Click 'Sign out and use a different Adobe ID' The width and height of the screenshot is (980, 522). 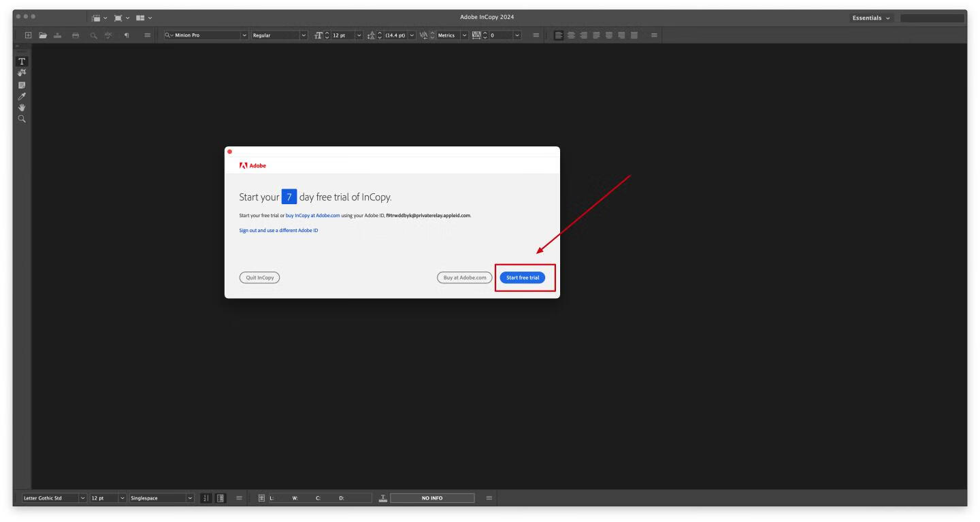278,231
